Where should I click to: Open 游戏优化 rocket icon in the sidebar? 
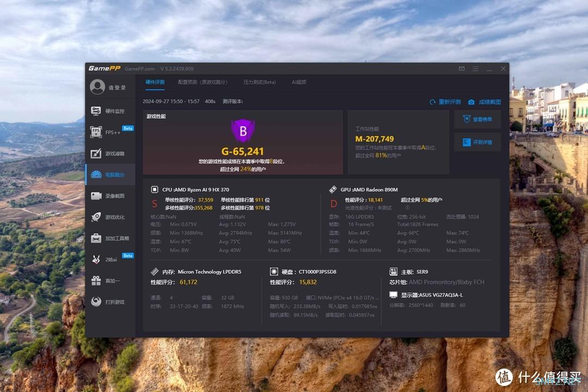[96, 217]
